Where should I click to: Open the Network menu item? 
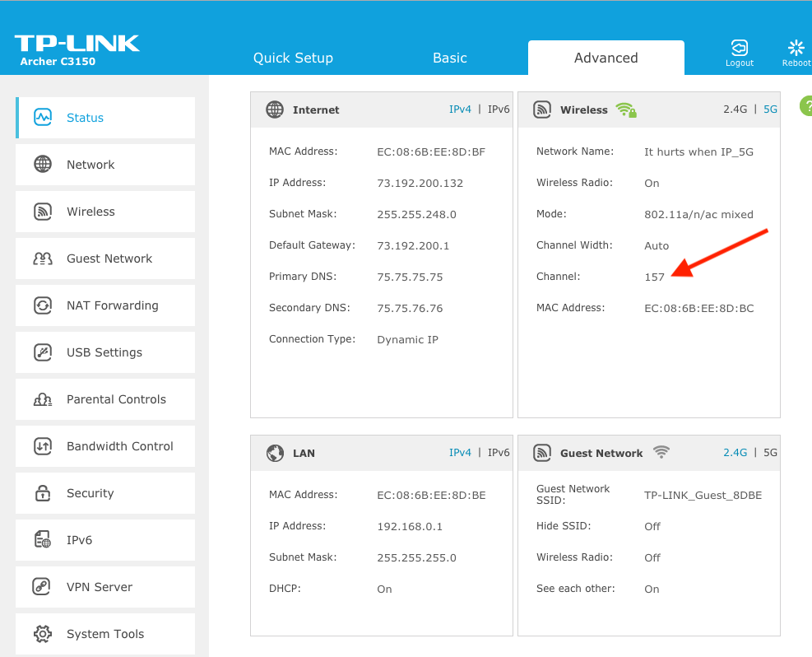tap(105, 165)
